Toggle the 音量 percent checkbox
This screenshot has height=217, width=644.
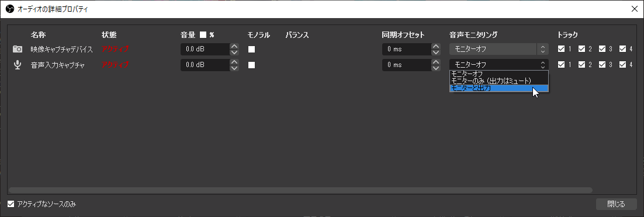[203, 35]
